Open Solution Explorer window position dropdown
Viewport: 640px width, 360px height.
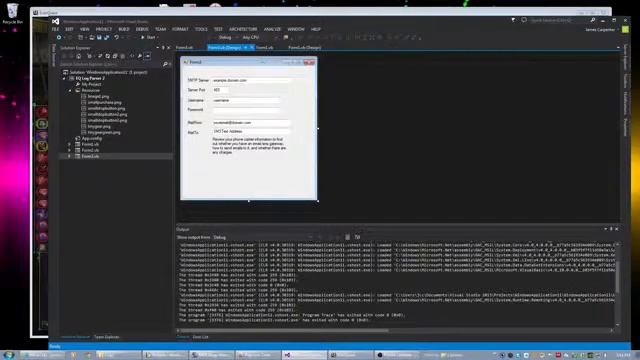point(158,48)
